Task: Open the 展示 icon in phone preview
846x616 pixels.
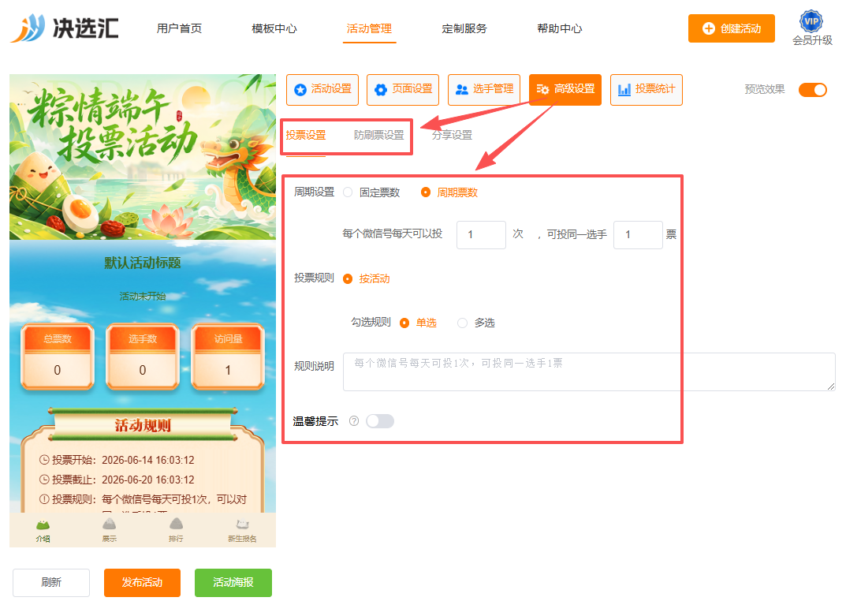Action: click(x=110, y=524)
